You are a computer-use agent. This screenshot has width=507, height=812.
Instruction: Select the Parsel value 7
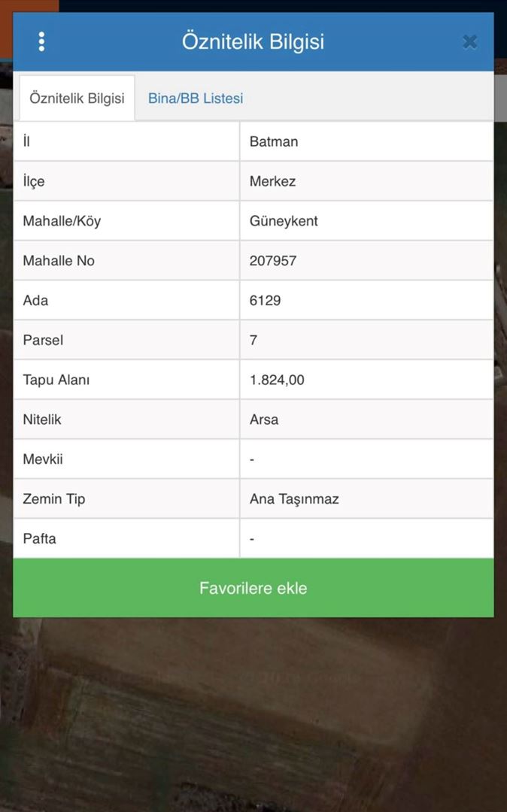tap(254, 341)
